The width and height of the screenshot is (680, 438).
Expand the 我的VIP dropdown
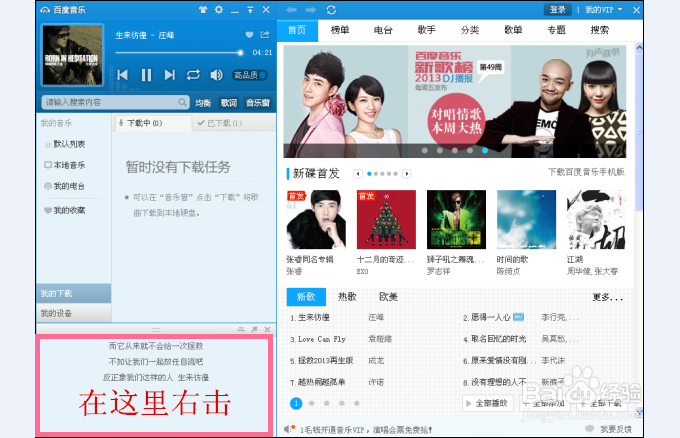click(x=603, y=10)
